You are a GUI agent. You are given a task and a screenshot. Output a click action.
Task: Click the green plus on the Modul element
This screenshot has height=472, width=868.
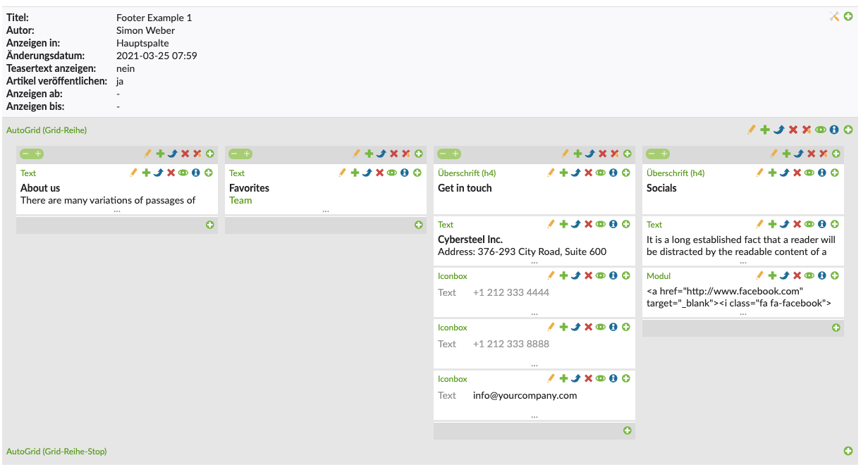[772, 275]
